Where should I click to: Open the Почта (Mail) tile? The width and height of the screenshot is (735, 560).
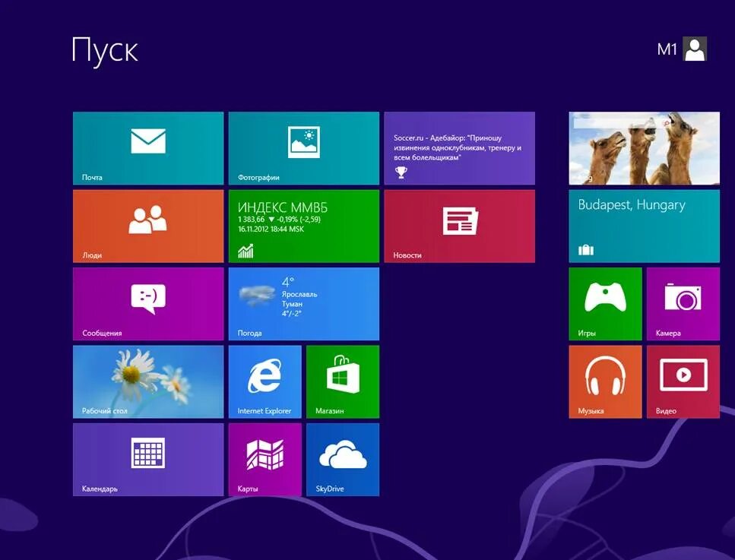147,148
